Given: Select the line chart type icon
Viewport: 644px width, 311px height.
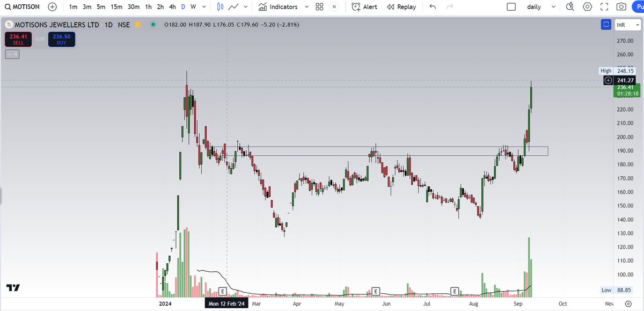Looking at the screenshot, I should tap(235, 6).
